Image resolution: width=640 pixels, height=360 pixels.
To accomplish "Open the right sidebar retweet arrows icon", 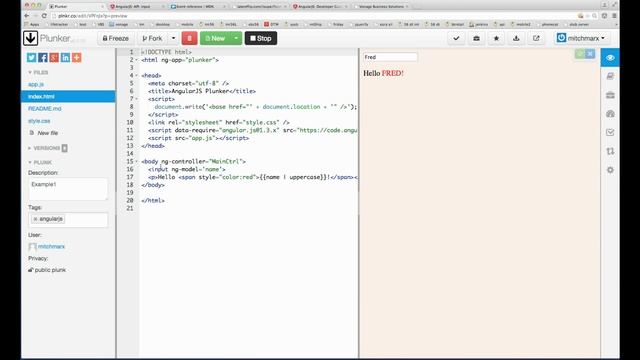I will click(x=610, y=151).
